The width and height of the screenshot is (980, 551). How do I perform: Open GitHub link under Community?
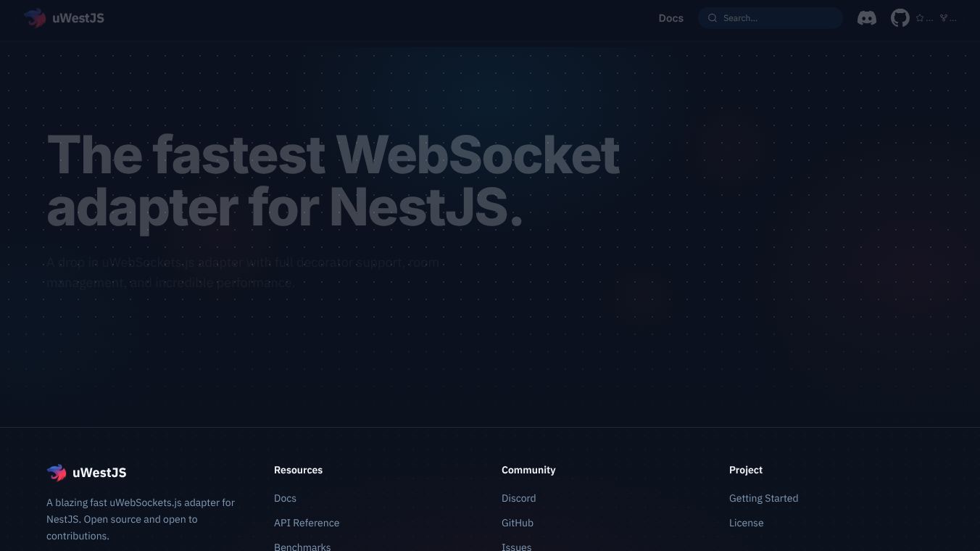518,523
